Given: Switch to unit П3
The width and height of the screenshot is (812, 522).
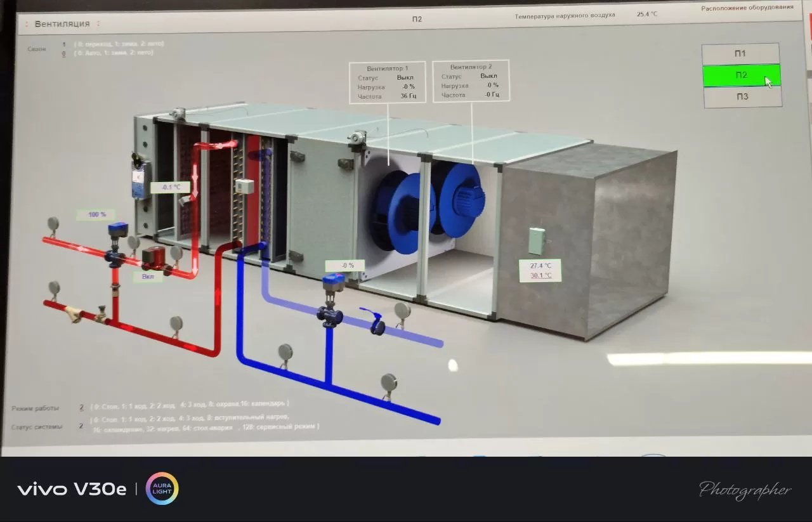Looking at the screenshot, I should click(x=742, y=97).
